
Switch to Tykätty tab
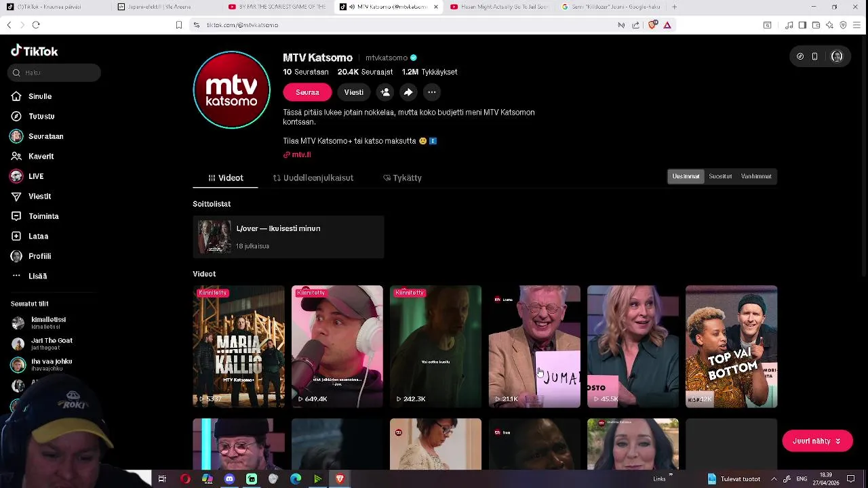coord(402,178)
